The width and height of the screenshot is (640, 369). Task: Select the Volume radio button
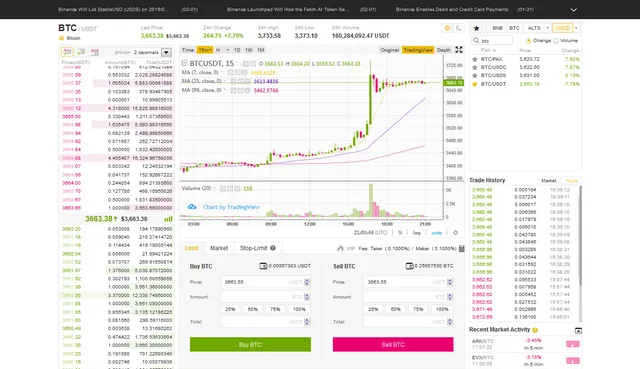pos(556,41)
